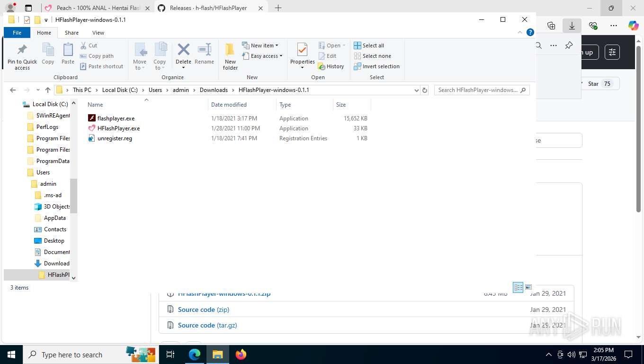Viewport: 644px width, 364px height.
Task: Click the Task View taskbar icon
Action: point(170,355)
